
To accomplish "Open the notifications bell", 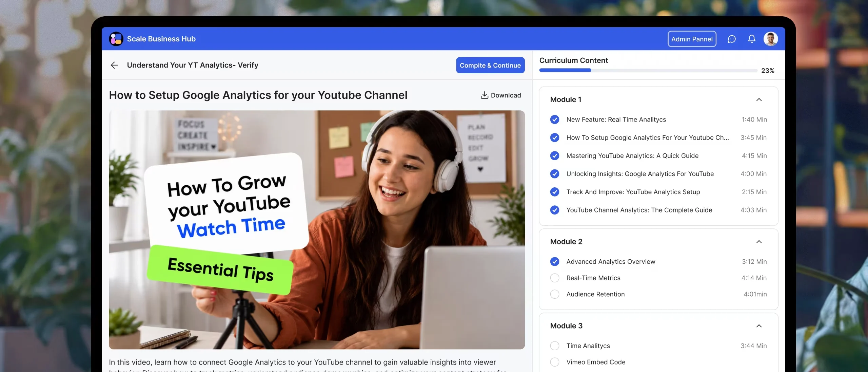I will 752,39.
